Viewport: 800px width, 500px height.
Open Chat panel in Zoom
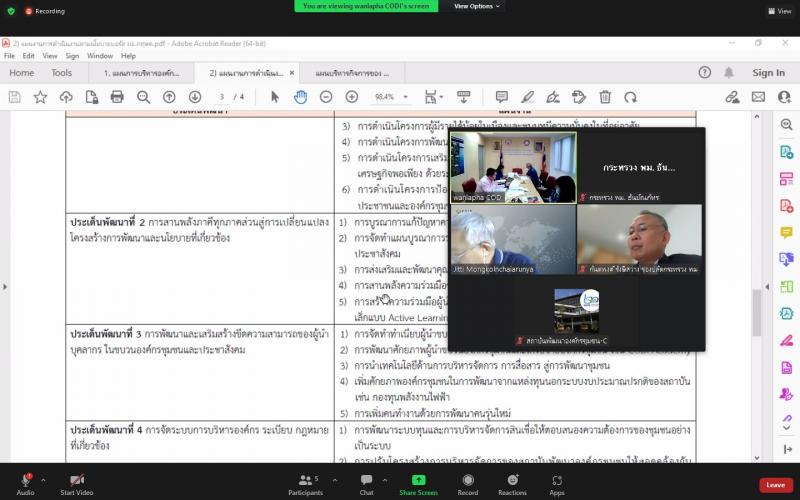tap(366, 485)
